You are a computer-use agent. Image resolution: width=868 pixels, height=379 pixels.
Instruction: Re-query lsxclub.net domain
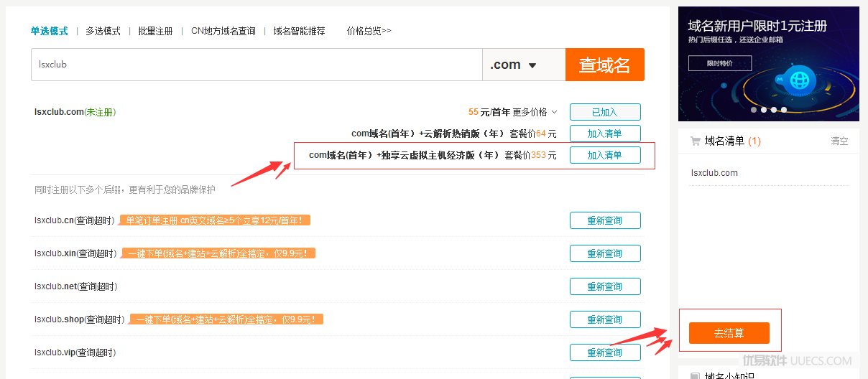tap(605, 286)
